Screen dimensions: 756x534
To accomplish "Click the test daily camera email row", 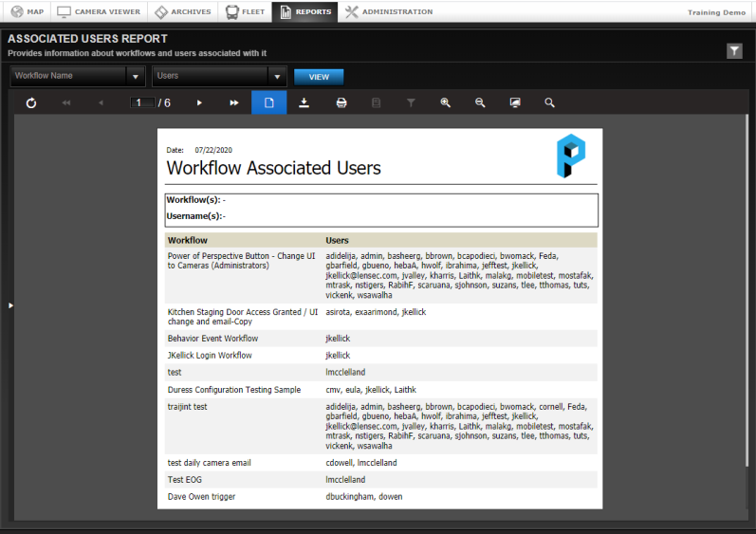I will [381, 463].
